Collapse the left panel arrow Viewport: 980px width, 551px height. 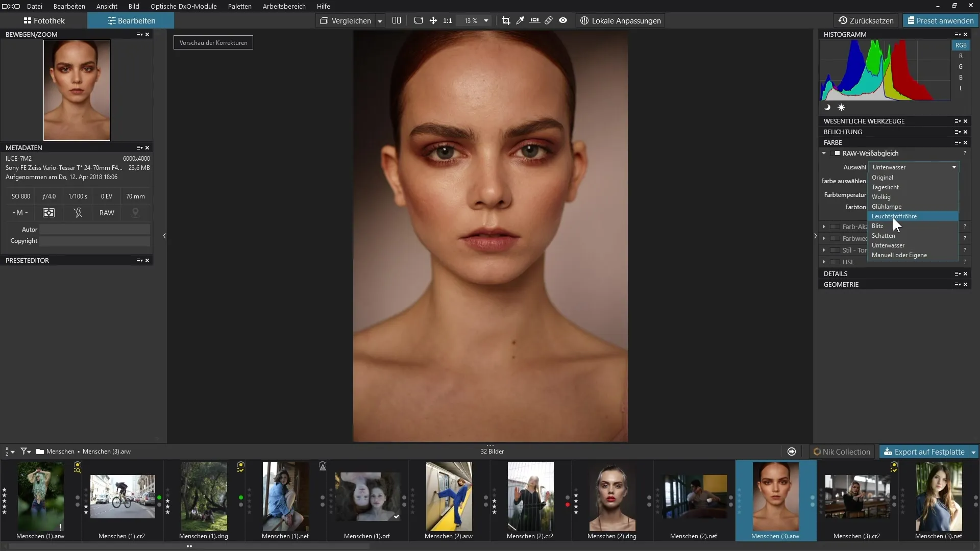pos(164,236)
